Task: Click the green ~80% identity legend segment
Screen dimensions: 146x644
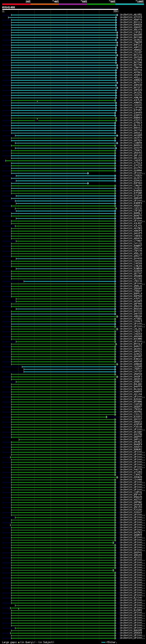Action: 101,4
